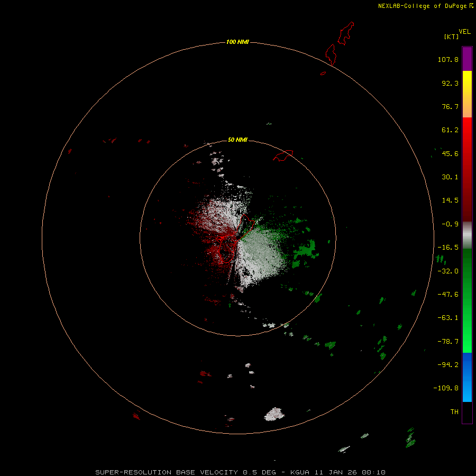
Task: Click the 107.8 velocity scale value
Action: (x=448, y=59)
